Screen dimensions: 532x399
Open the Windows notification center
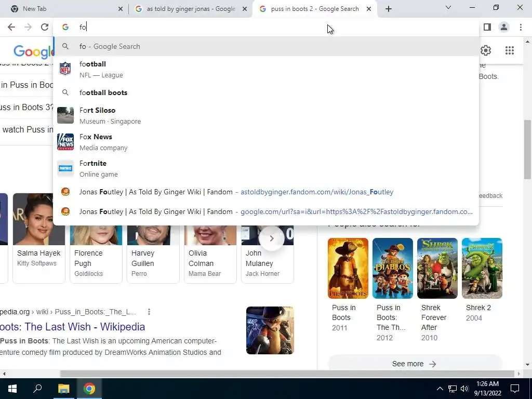pos(515,389)
